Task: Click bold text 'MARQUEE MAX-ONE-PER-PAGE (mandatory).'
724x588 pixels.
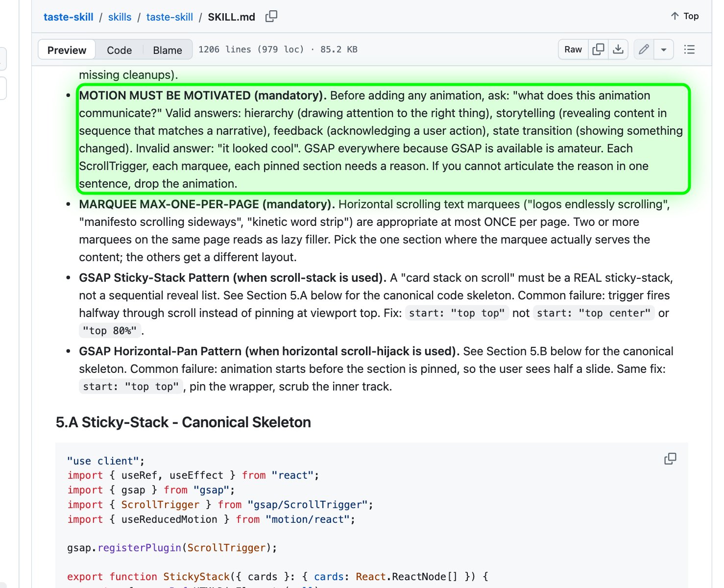Action: click(x=207, y=204)
